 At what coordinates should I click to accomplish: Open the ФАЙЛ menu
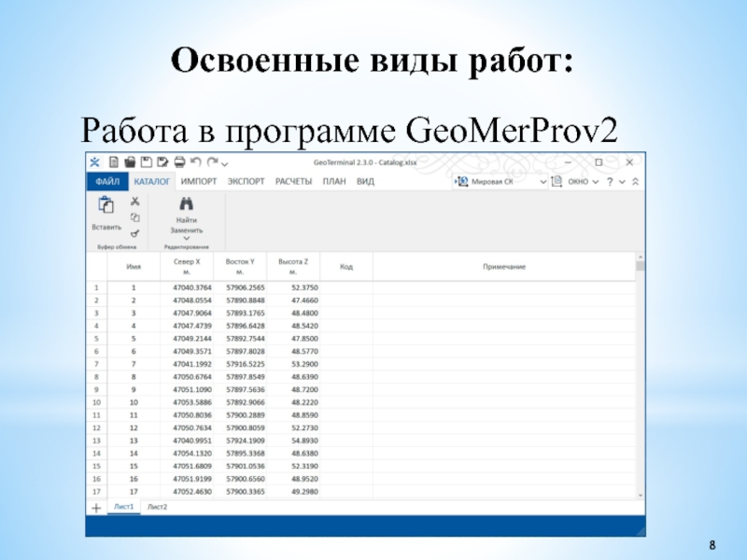(107, 181)
